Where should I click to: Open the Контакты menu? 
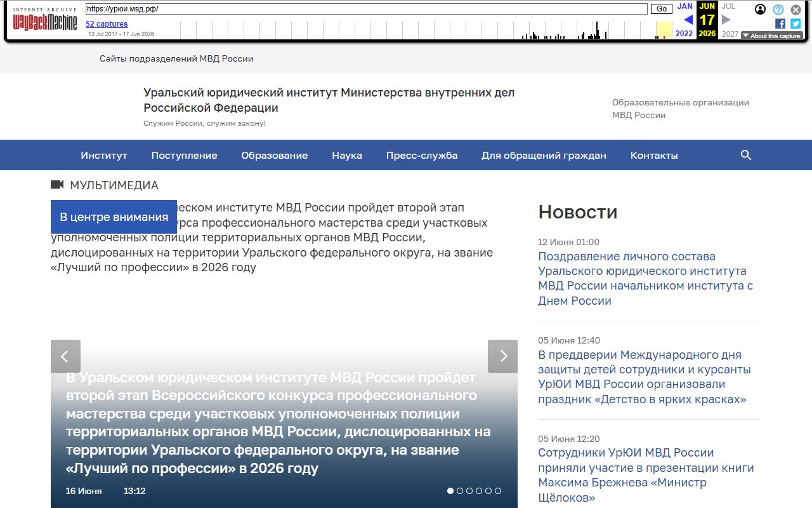(654, 155)
